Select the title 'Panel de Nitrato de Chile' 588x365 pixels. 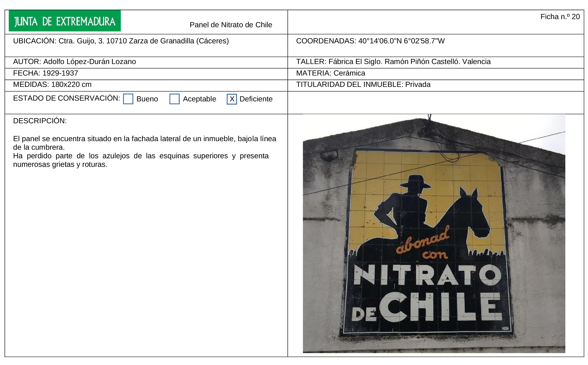[231, 25]
